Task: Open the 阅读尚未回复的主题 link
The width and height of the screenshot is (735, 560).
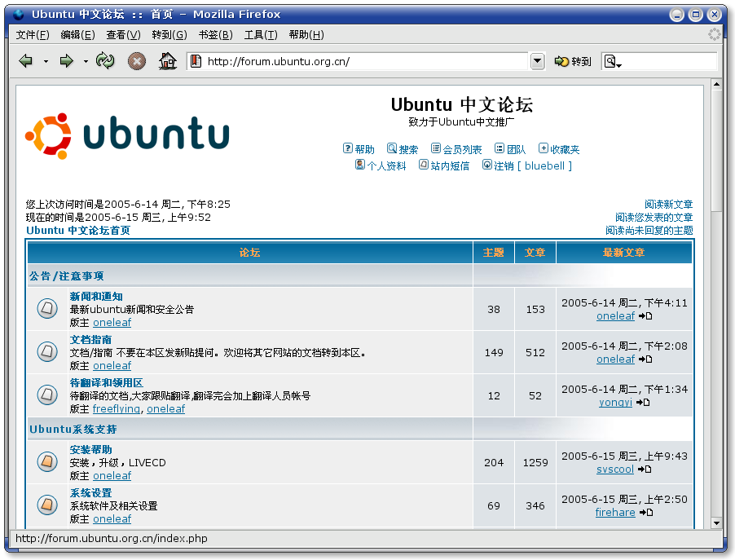Action: (x=649, y=231)
